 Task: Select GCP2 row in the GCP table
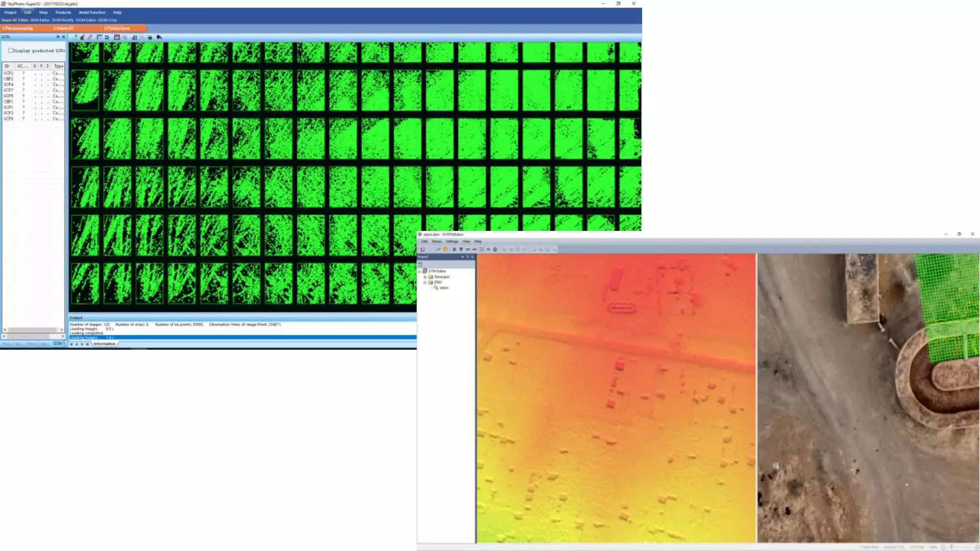(x=9, y=73)
